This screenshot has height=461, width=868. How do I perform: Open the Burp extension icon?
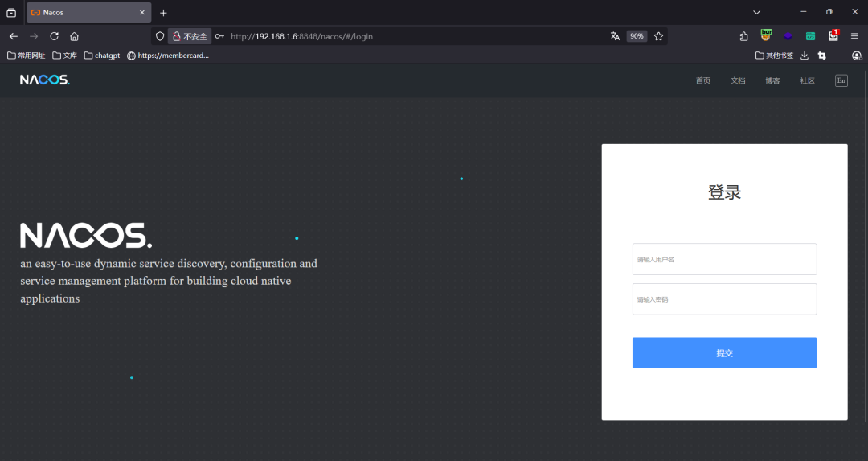point(766,35)
